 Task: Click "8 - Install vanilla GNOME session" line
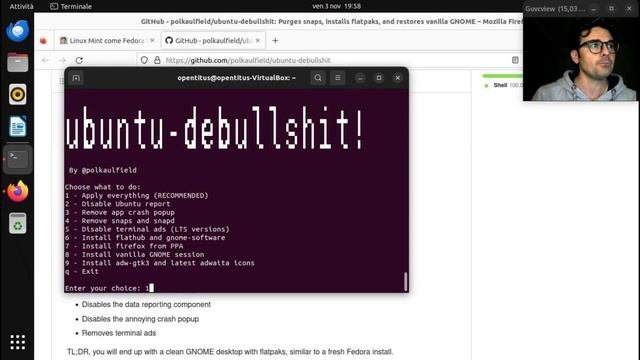[134, 254]
